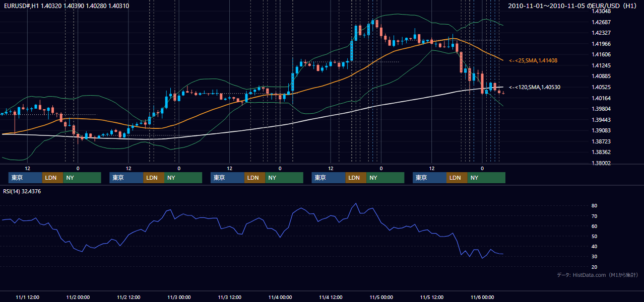The image size is (644, 302).
Task: Click price axis value 1.40885
Action: 601,77
